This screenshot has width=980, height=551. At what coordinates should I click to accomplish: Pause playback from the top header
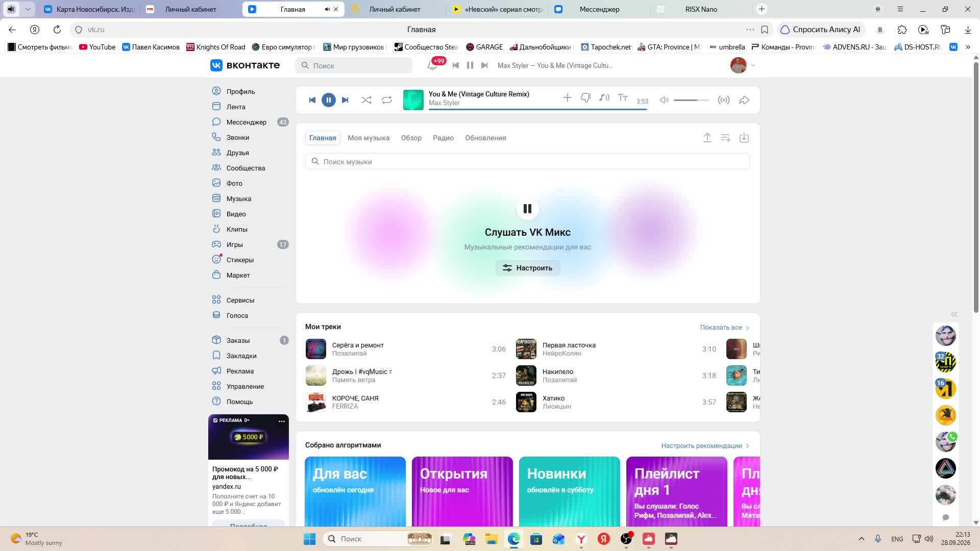[x=470, y=65]
